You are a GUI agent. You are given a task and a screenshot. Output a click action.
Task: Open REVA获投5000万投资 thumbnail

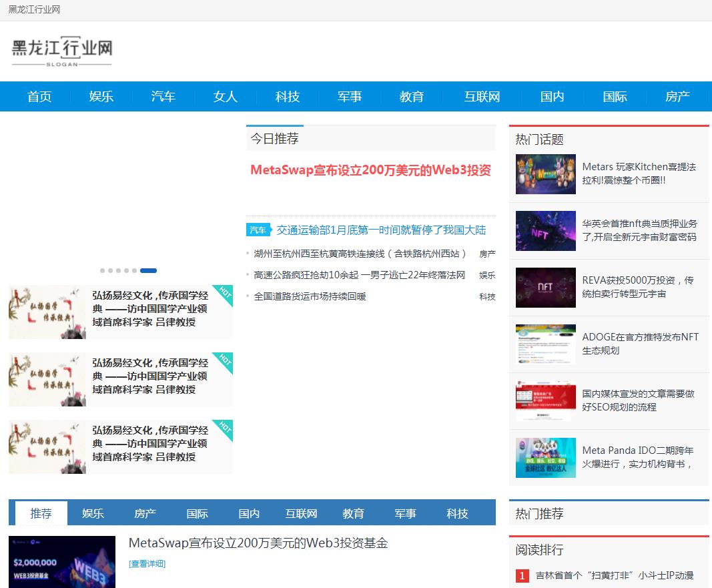[x=545, y=288]
